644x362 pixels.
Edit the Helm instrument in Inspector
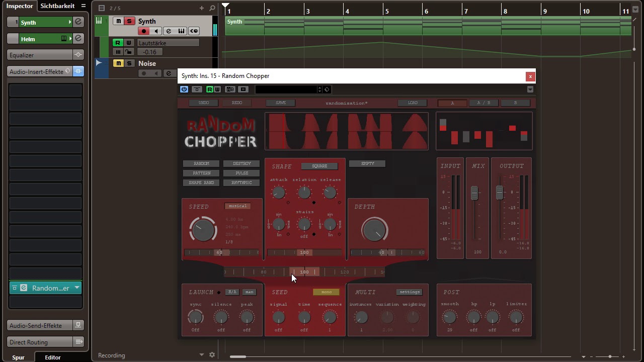click(78, 39)
